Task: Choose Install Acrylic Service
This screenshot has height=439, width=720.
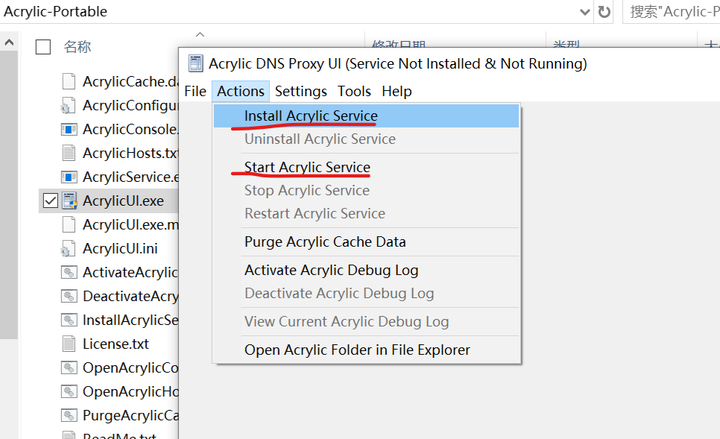Action: point(311,116)
